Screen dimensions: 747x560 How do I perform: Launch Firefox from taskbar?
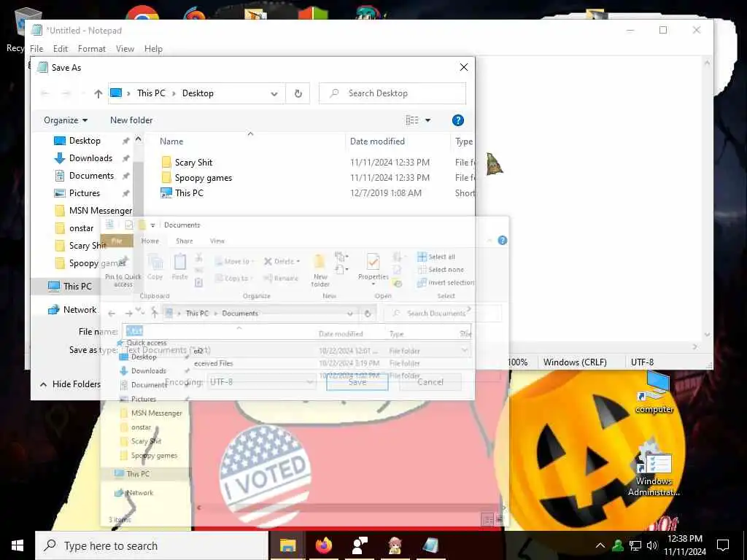[323, 545]
